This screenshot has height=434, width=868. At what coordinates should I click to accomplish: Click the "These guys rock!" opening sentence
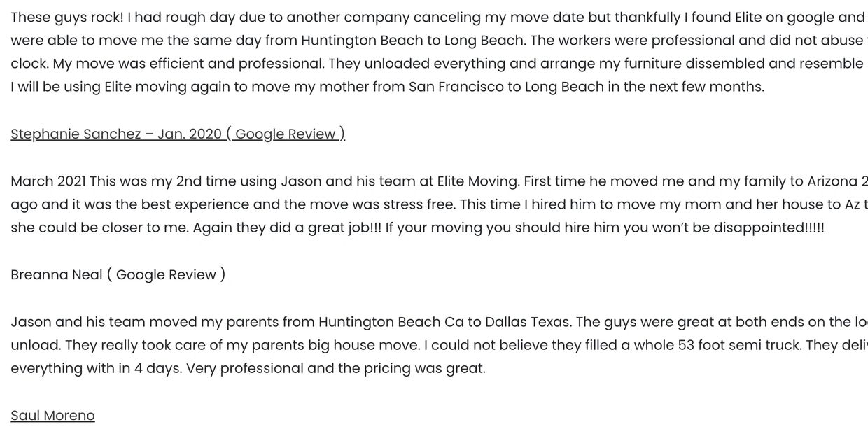pos(65,17)
